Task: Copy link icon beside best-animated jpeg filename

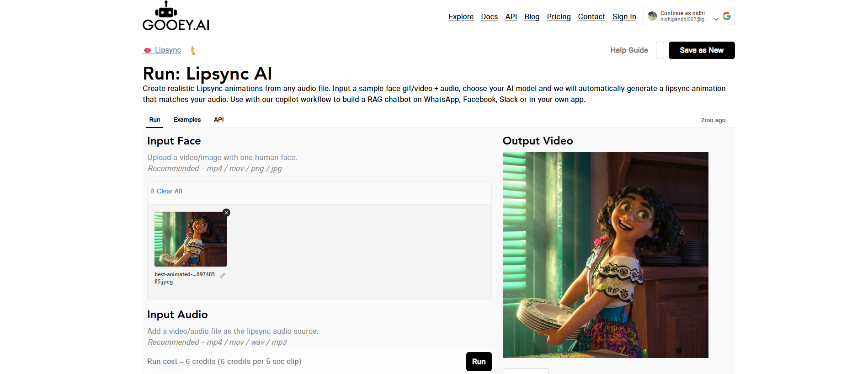Action: 223,275
